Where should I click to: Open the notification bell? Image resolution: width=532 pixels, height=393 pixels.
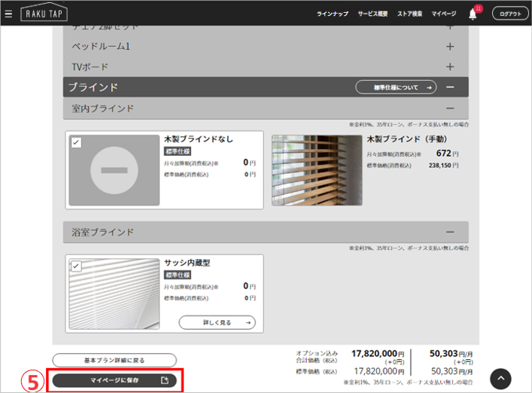pyautogui.click(x=473, y=14)
